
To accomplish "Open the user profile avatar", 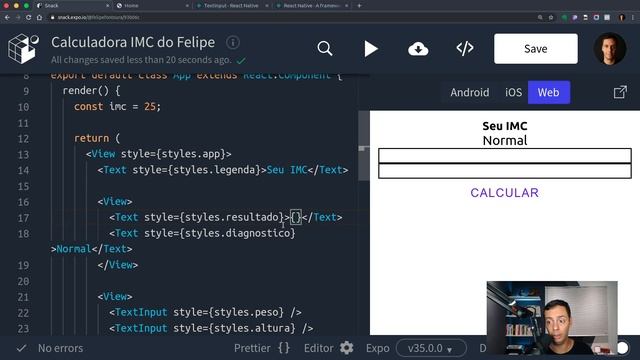I will [x=609, y=49].
